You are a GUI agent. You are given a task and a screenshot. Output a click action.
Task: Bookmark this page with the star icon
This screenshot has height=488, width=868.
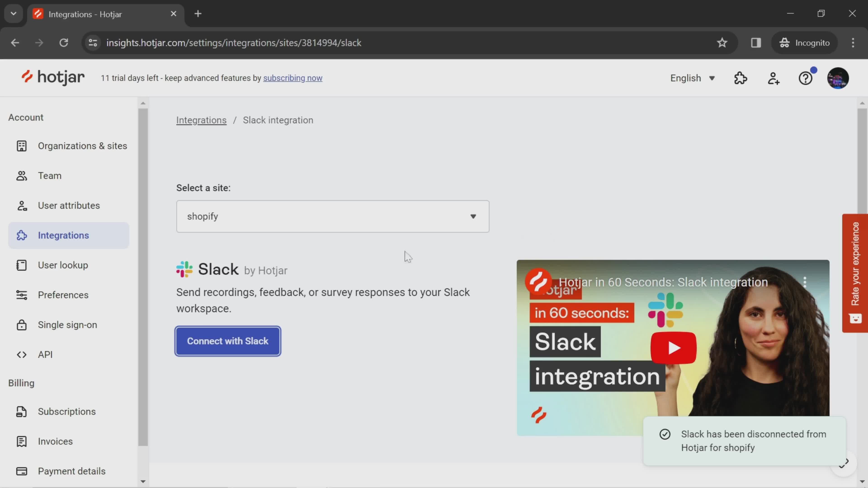pyautogui.click(x=722, y=43)
